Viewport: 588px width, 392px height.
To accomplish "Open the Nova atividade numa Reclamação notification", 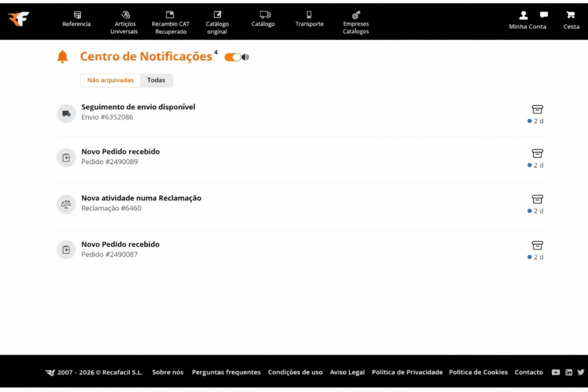I will [141, 198].
